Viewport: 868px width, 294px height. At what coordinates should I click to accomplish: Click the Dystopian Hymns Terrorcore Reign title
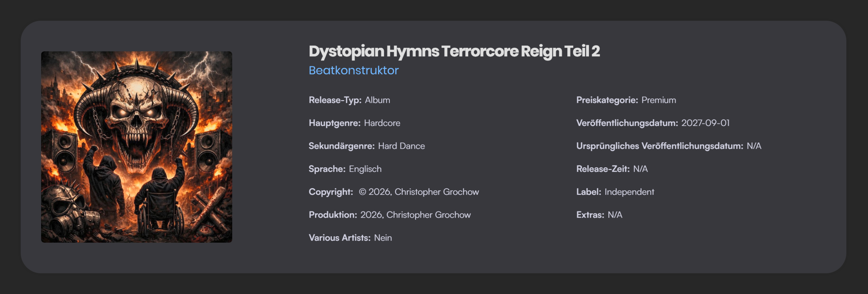(x=454, y=51)
